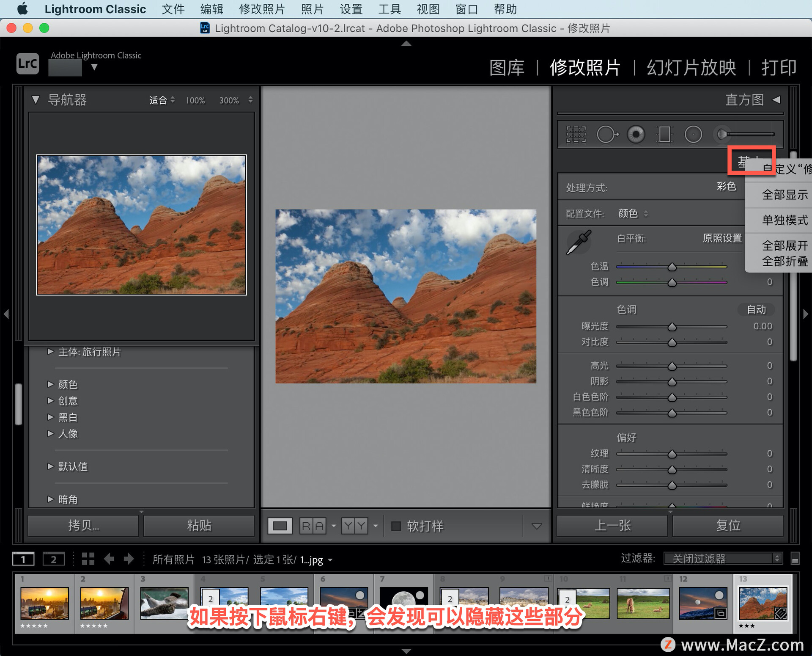This screenshot has height=656, width=812.
Task: Expand the 颜色 preset group
Action: pos(51,384)
